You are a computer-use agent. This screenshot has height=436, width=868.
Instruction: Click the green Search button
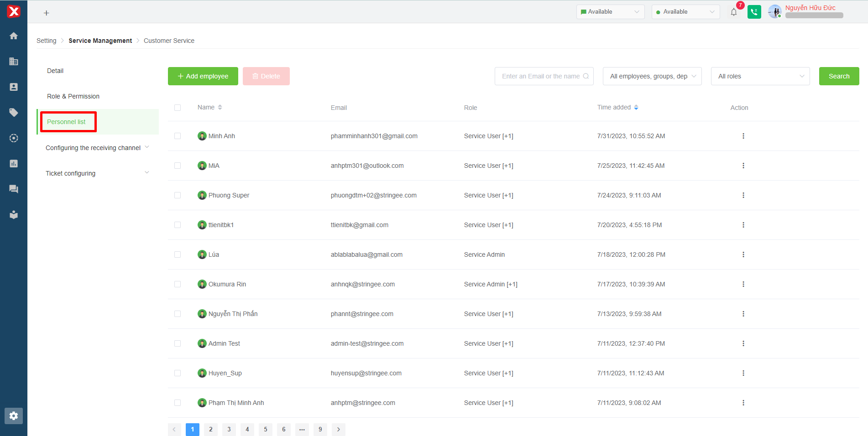[839, 76]
